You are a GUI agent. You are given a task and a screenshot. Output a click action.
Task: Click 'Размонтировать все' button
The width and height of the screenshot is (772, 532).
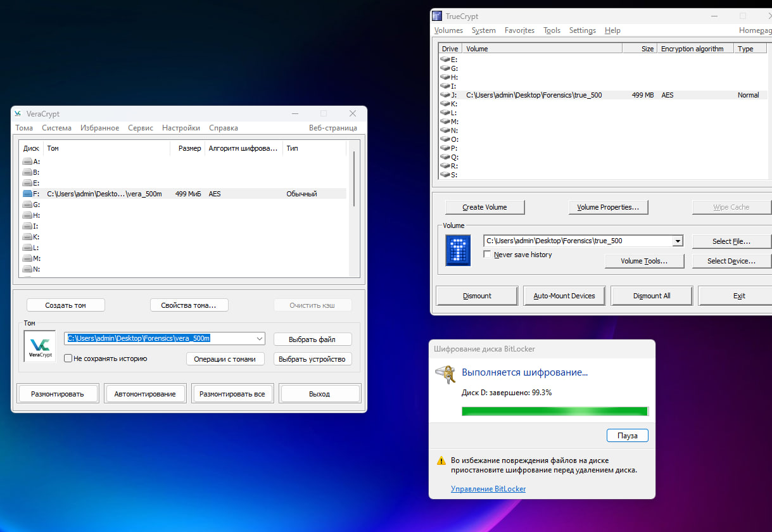pos(232,393)
